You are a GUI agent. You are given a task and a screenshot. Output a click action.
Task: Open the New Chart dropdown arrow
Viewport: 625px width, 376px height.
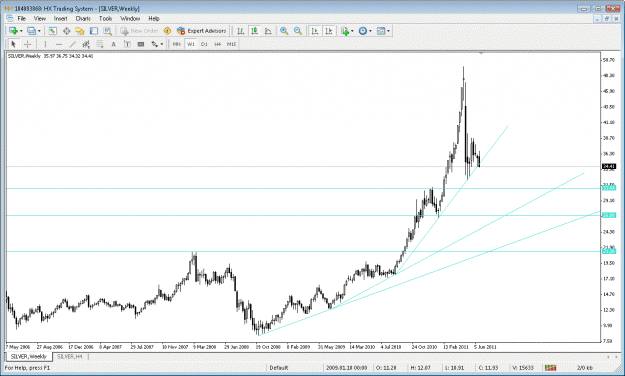pos(21,31)
